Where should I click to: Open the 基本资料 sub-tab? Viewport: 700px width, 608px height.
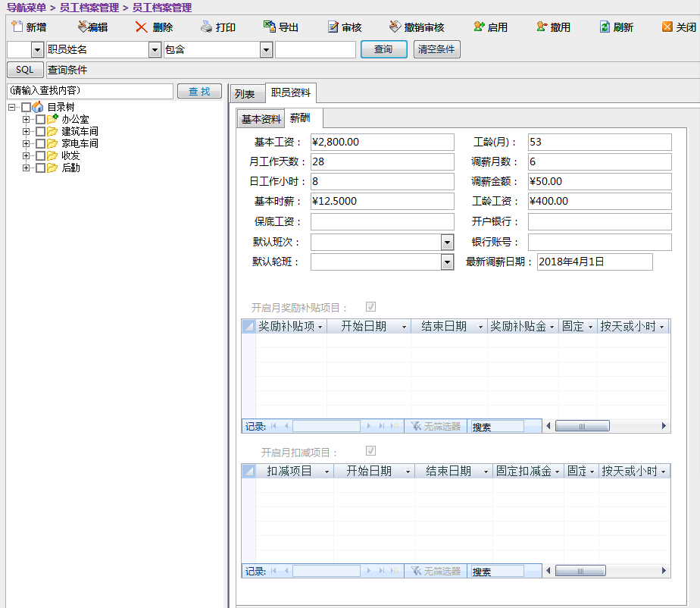click(x=261, y=119)
